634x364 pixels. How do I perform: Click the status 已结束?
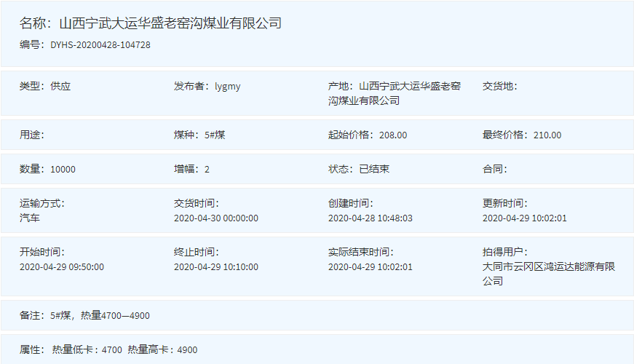(374, 169)
